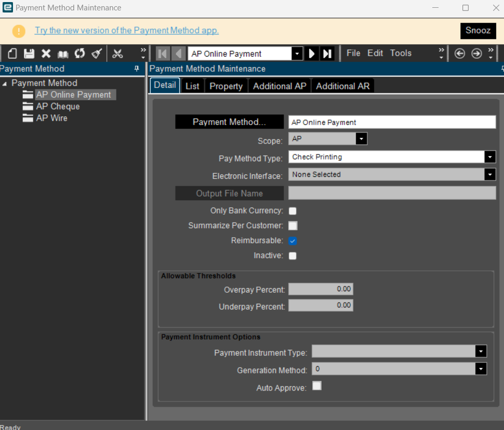Click the Refresh icon in toolbar
This screenshot has width=504, height=430.
tap(79, 54)
